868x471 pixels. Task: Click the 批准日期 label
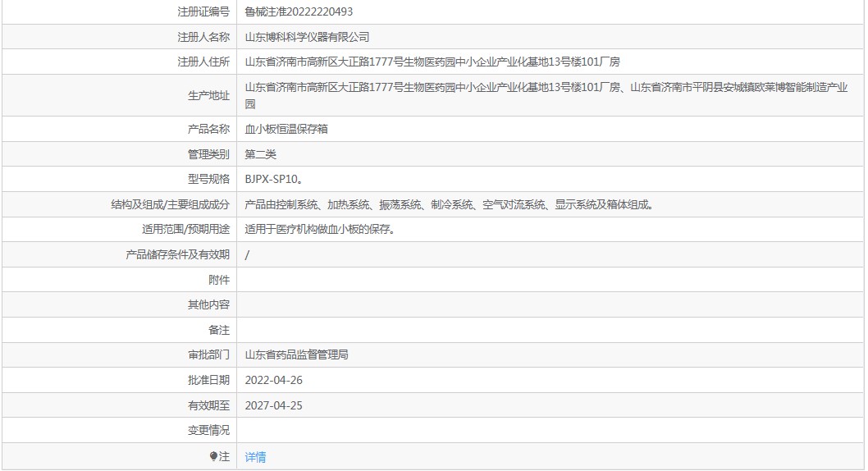pos(208,380)
